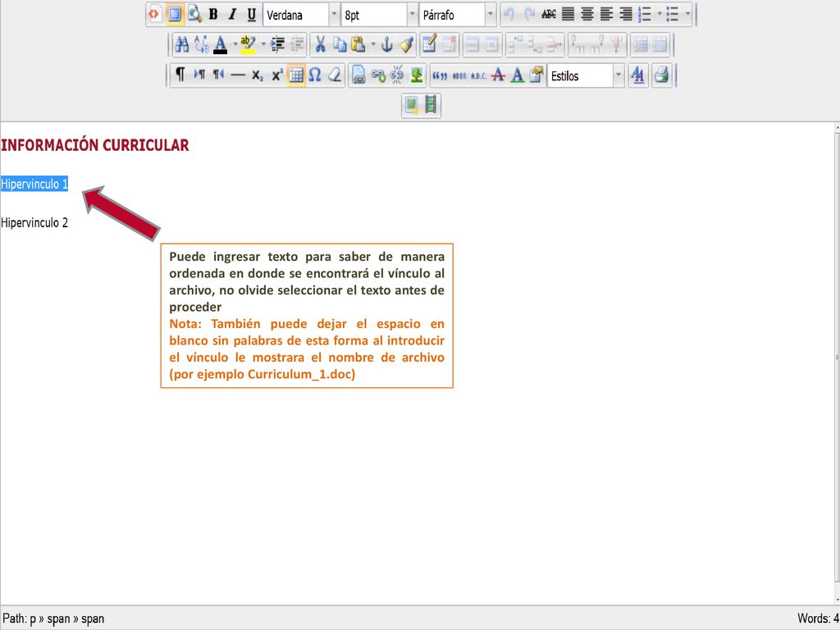Insert a new table with pencil icon

pos(429,44)
